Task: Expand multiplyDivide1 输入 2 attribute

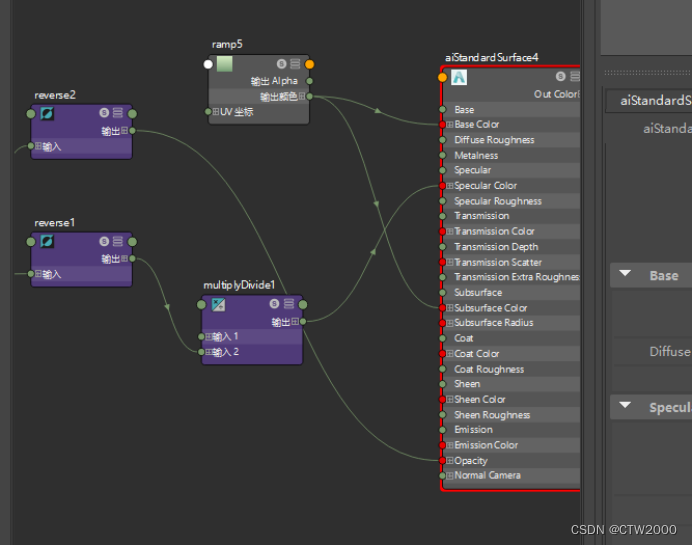Action: coord(208,352)
